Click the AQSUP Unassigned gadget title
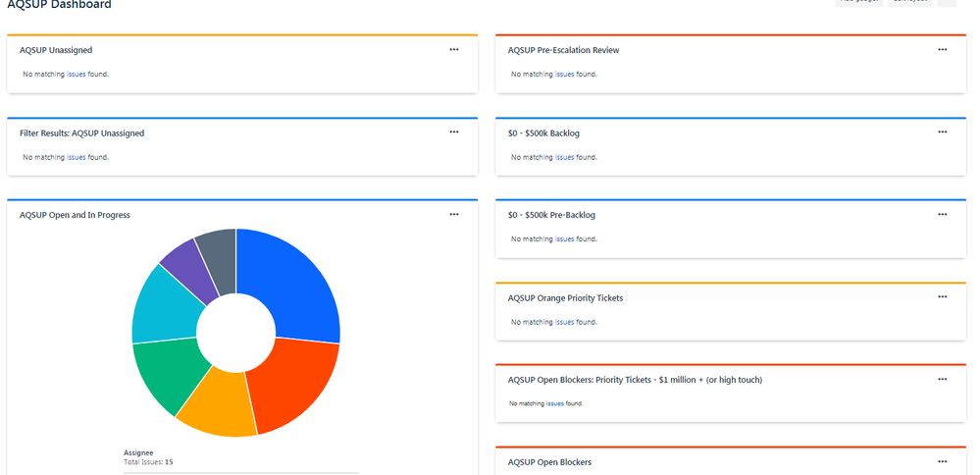The height and width of the screenshot is (475, 980). tap(56, 50)
